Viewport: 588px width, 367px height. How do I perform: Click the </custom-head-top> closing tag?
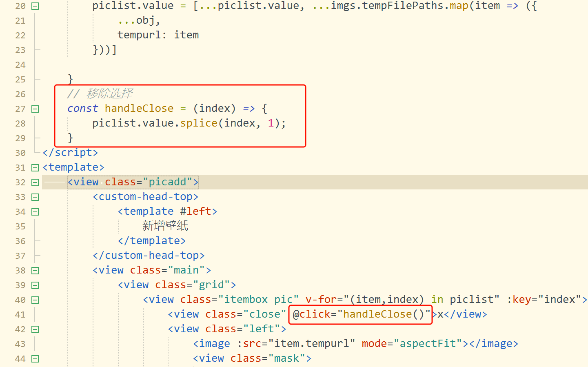pos(149,256)
